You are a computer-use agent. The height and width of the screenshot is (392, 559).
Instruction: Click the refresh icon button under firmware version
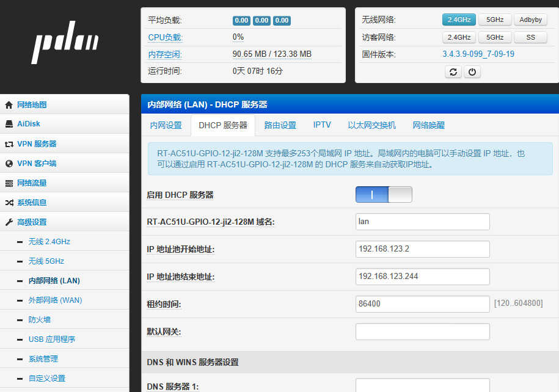pyautogui.click(x=453, y=72)
